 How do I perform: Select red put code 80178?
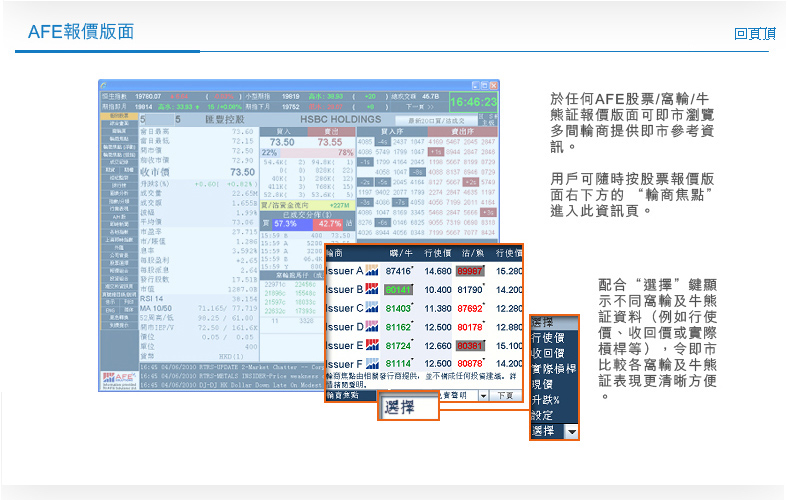point(470,327)
